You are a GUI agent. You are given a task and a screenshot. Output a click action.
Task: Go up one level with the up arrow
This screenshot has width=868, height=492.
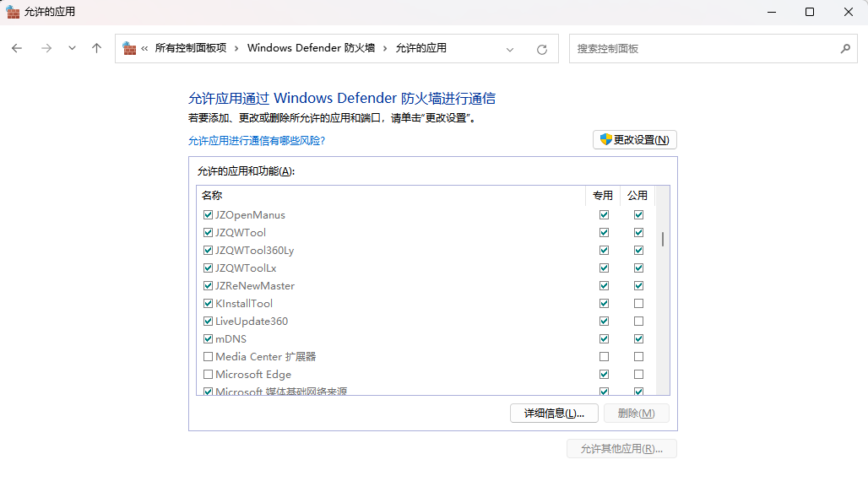96,49
